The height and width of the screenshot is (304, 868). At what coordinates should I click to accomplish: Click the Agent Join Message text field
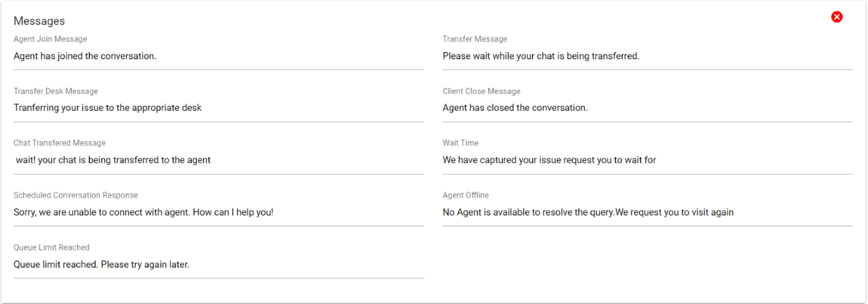coord(218,56)
